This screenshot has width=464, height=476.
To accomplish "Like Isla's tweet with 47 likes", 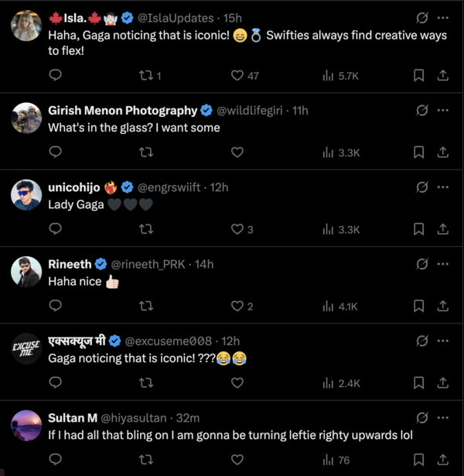I will (237, 75).
